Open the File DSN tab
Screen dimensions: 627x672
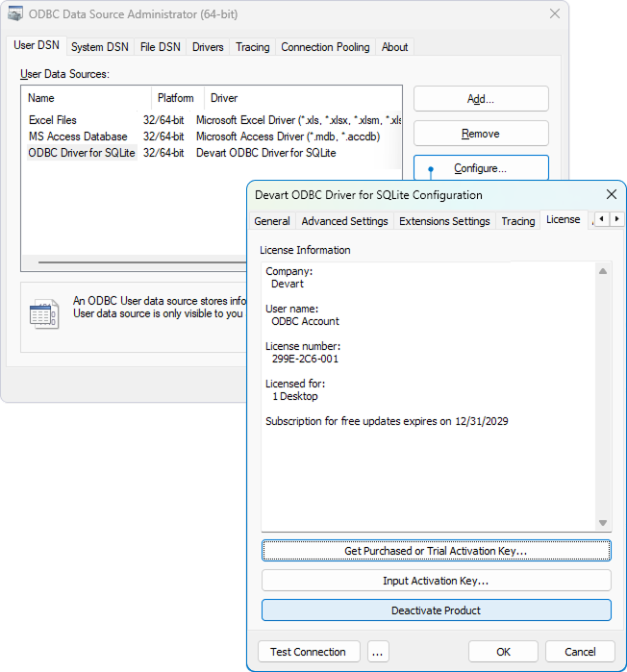pyautogui.click(x=161, y=47)
